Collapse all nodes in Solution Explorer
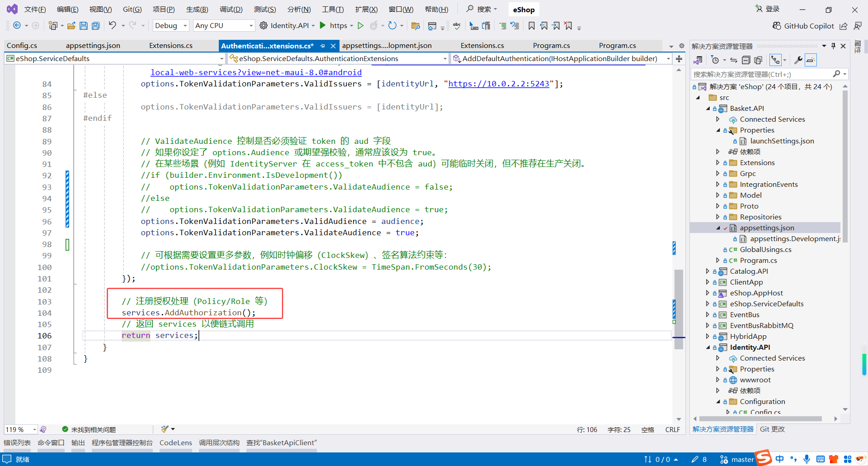The height and width of the screenshot is (466, 868). point(746,60)
